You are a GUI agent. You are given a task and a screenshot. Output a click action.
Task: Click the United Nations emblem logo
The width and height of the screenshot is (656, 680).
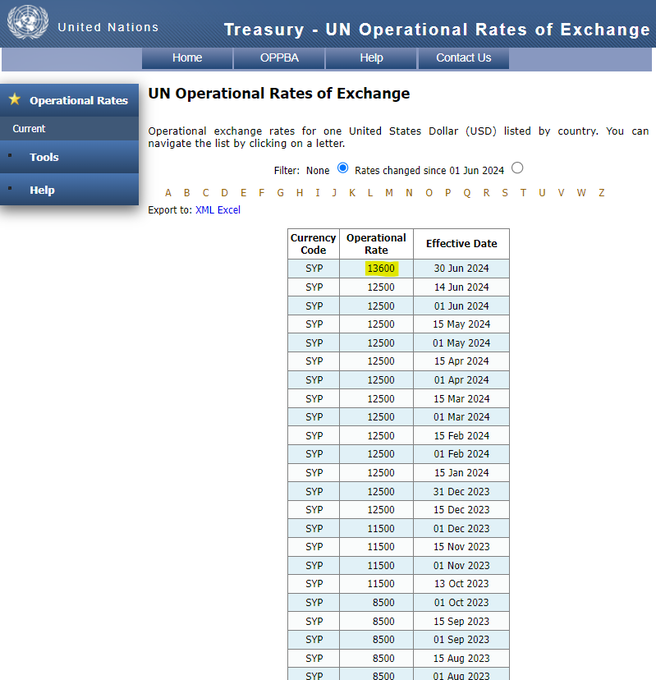(x=28, y=22)
